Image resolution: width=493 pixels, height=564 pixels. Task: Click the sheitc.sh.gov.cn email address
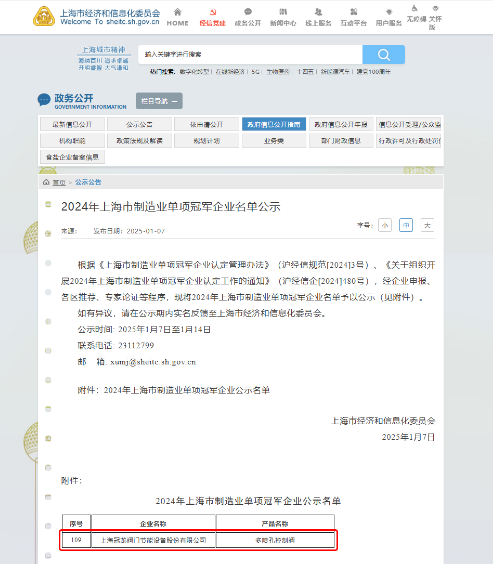pyautogui.click(x=153, y=362)
